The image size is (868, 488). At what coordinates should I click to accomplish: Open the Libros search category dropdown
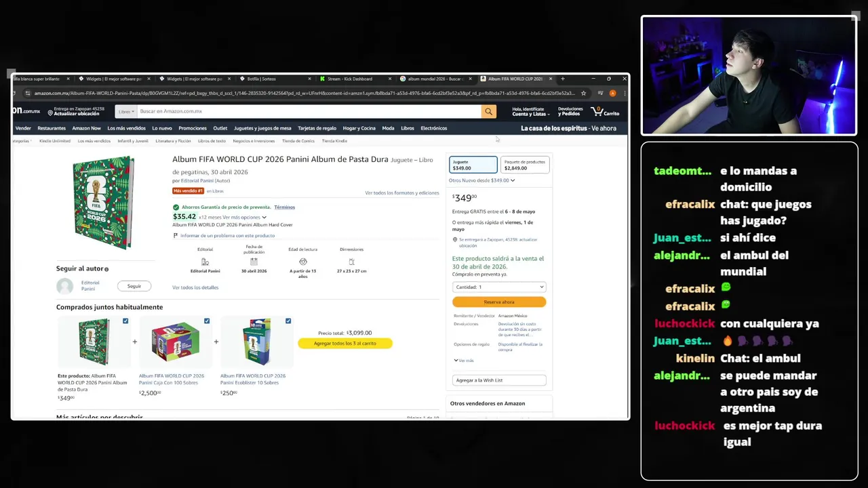126,111
